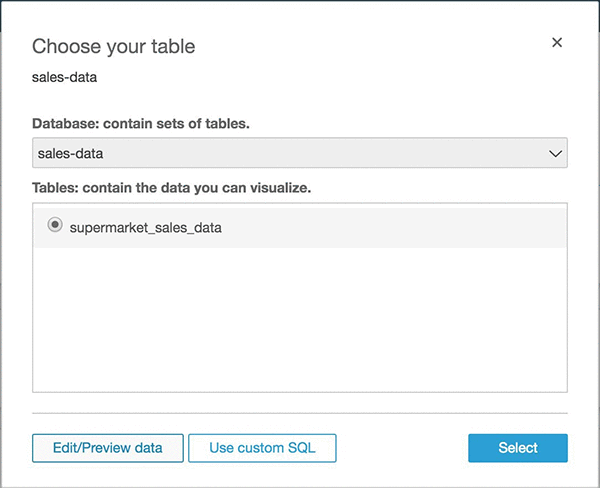Click the empty area of the tables list

[300, 320]
